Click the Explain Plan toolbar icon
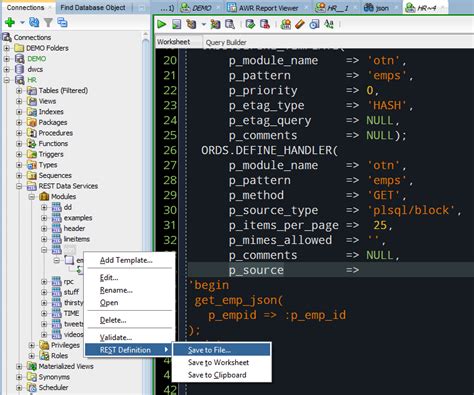 coord(191,24)
